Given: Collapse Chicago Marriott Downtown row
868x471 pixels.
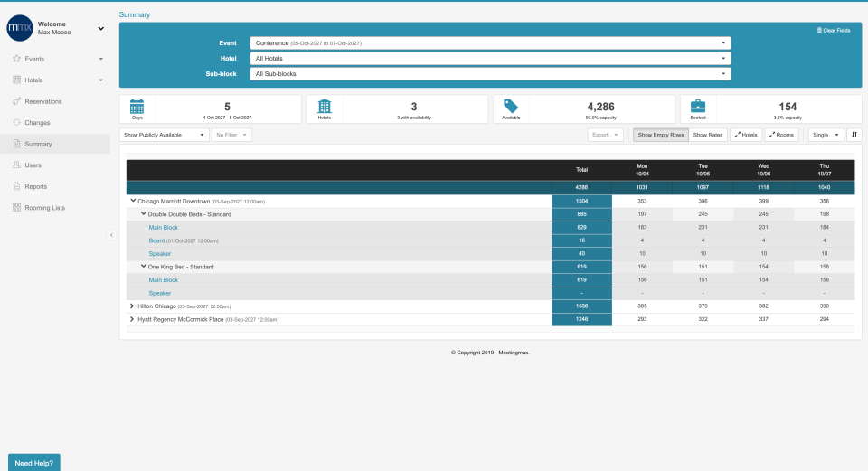Looking at the screenshot, I should (x=133, y=201).
